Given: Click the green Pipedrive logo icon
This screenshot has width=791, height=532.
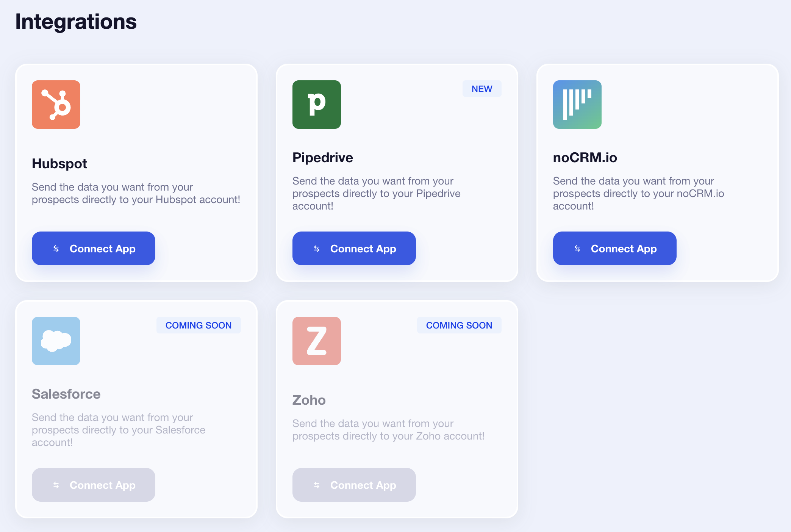Looking at the screenshot, I should point(317,105).
